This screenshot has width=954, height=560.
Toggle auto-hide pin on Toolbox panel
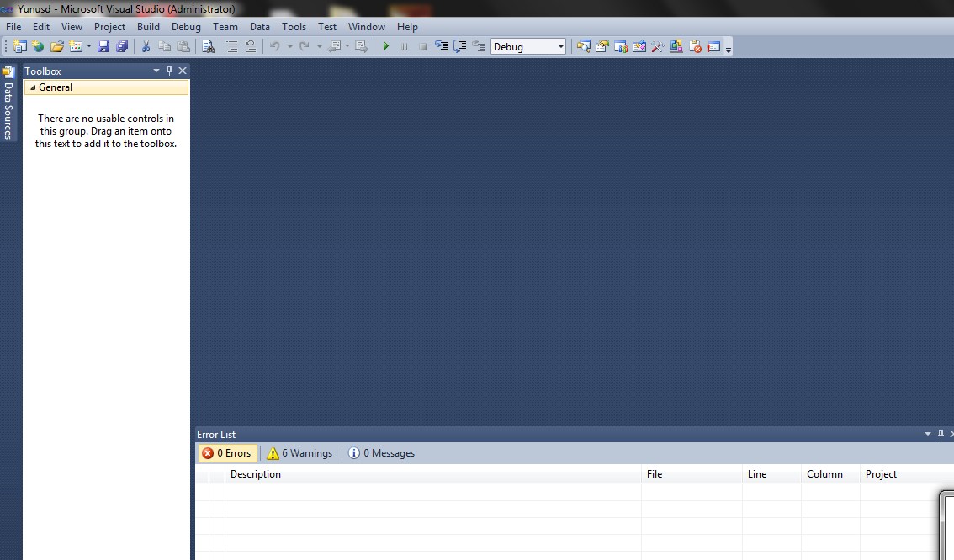pyautogui.click(x=169, y=71)
